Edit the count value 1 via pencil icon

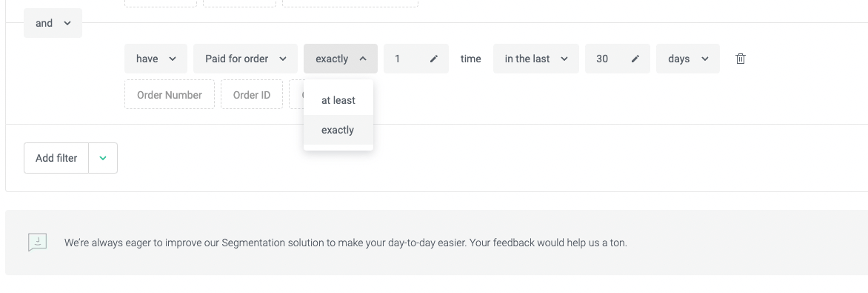[x=434, y=59]
